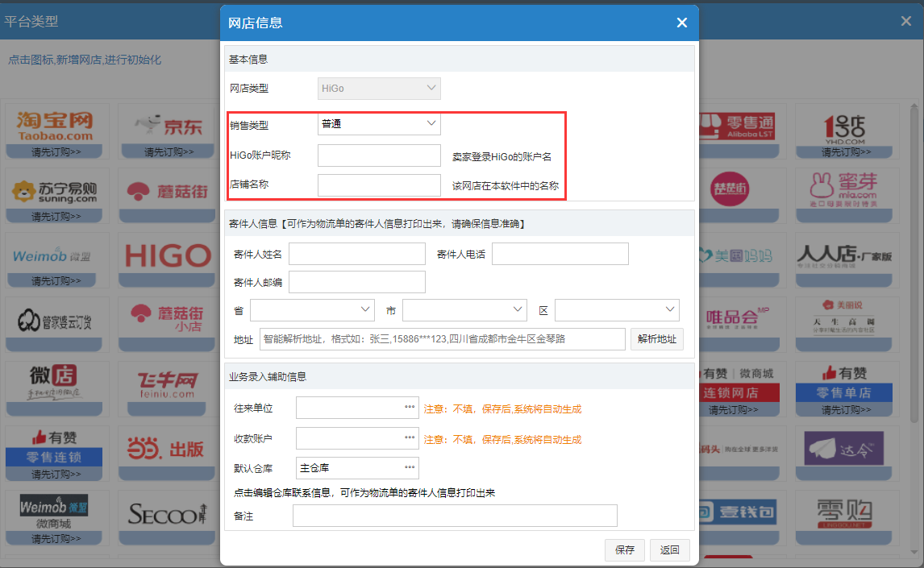Open the SECOO platform icon
Image resolution: width=924 pixels, height=568 pixels.
(x=168, y=514)
